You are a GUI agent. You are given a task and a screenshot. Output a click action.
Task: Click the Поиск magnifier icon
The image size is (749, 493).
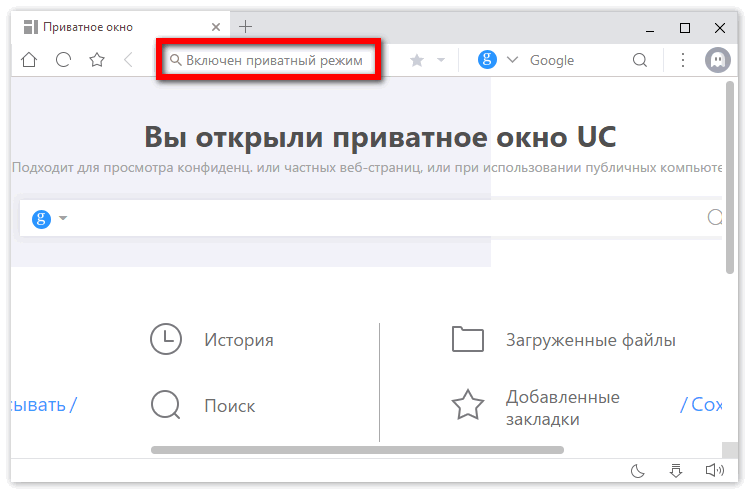tap(166, 405)
